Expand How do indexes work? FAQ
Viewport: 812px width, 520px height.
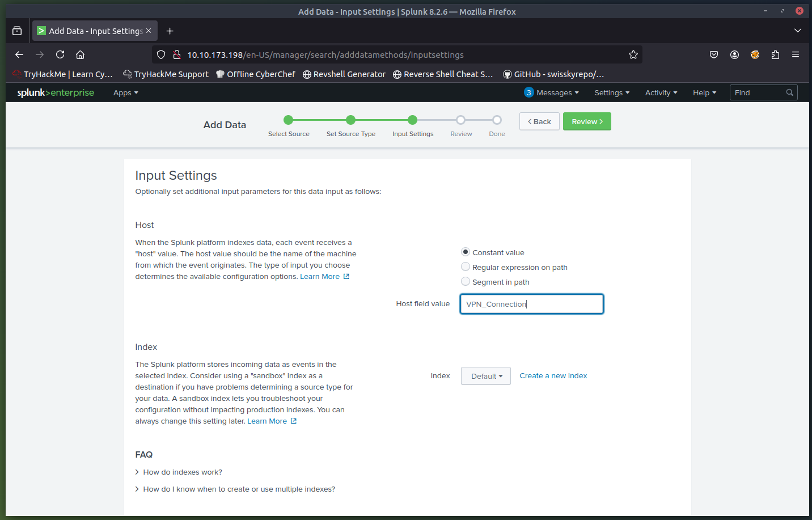(179, 472)
